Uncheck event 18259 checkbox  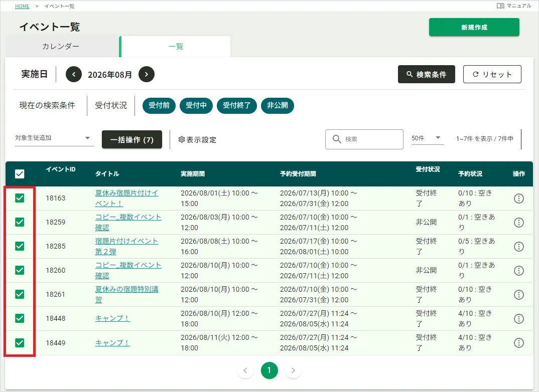point(20,222)
